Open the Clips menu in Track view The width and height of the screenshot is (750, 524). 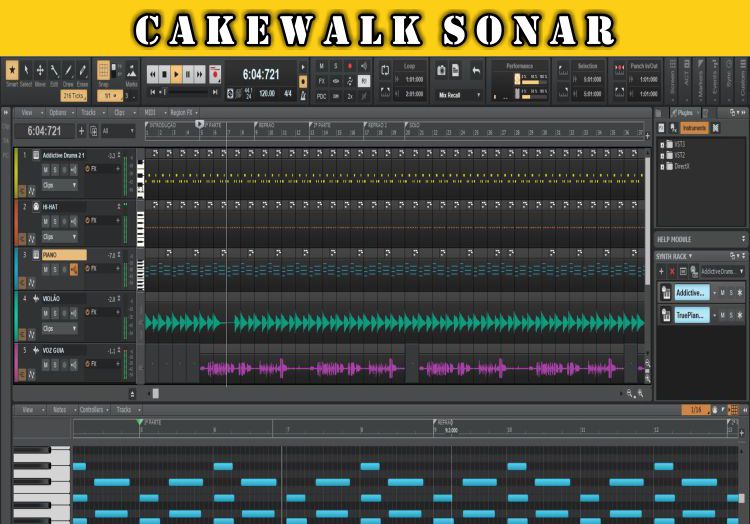pyautogui.click(x=122, y=113)
